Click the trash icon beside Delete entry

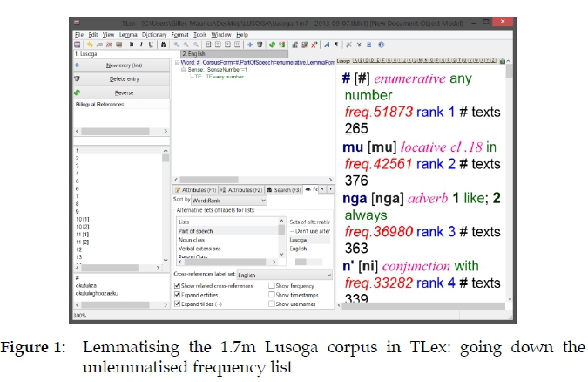pos(78,78)
